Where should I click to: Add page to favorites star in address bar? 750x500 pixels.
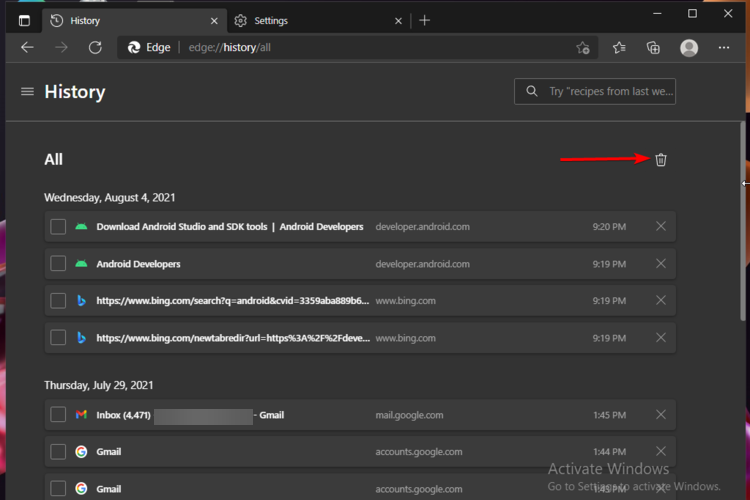click(583, 48)
